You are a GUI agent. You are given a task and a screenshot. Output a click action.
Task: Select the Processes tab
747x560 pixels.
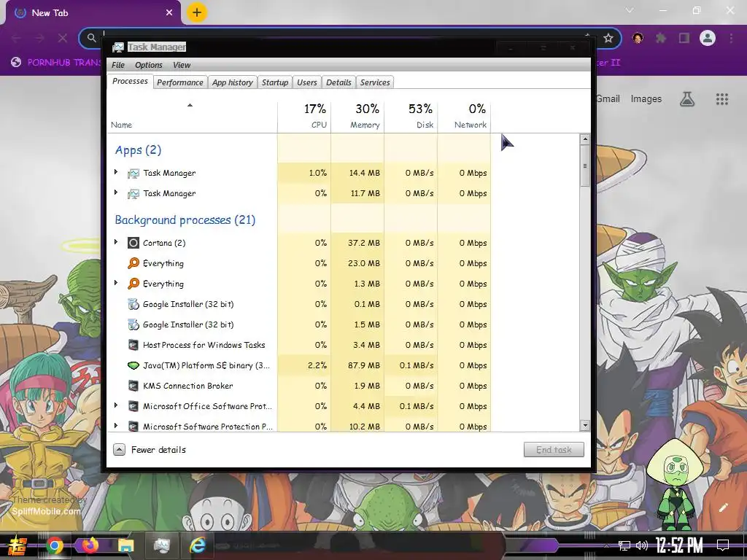[130, 82]
